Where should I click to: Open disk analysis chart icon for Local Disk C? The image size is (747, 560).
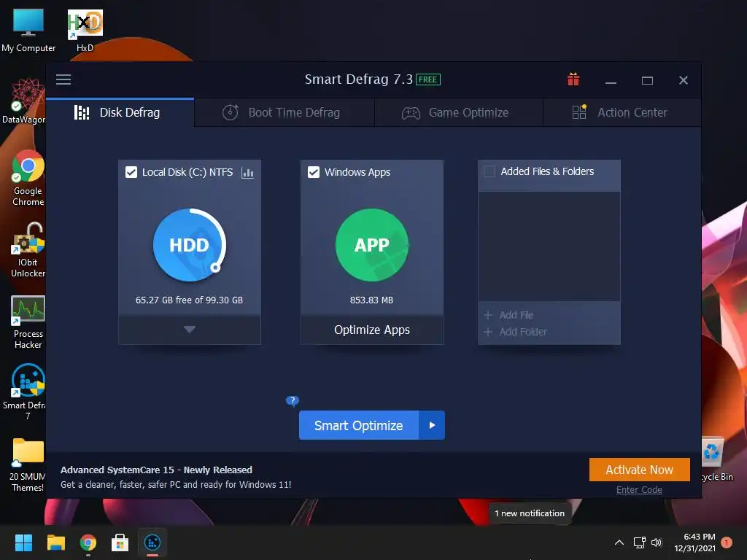(248, 172)
